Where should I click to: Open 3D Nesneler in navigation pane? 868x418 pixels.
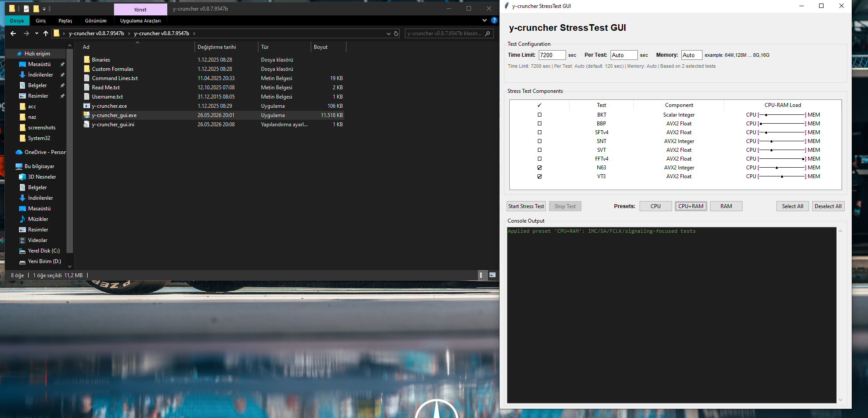[x=42, y=177]
